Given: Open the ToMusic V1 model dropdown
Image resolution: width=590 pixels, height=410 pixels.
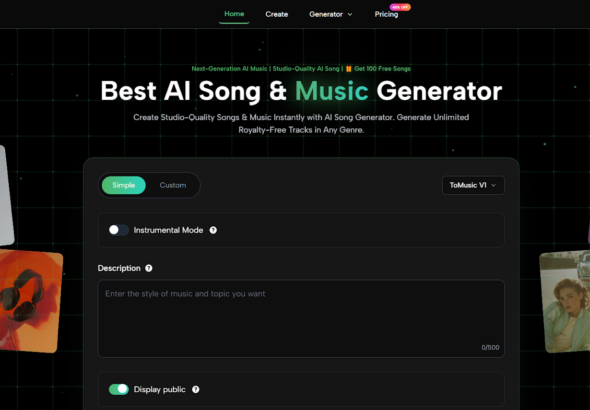Looking at the screenshot, I should (473, 185).
